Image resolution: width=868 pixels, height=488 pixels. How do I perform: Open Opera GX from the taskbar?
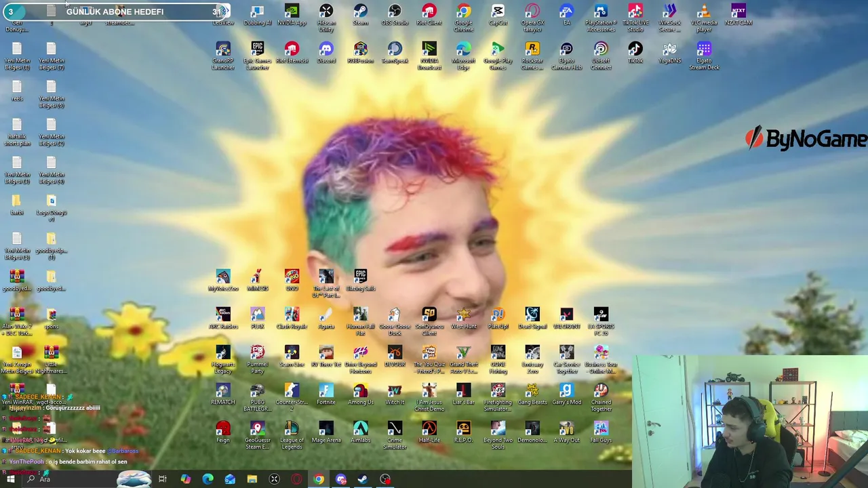296,479
